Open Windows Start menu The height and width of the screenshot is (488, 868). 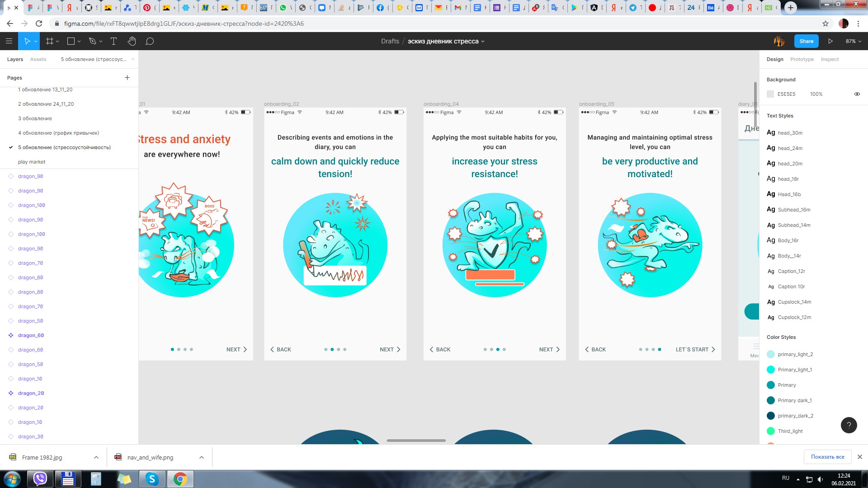(x=12, y=479)
